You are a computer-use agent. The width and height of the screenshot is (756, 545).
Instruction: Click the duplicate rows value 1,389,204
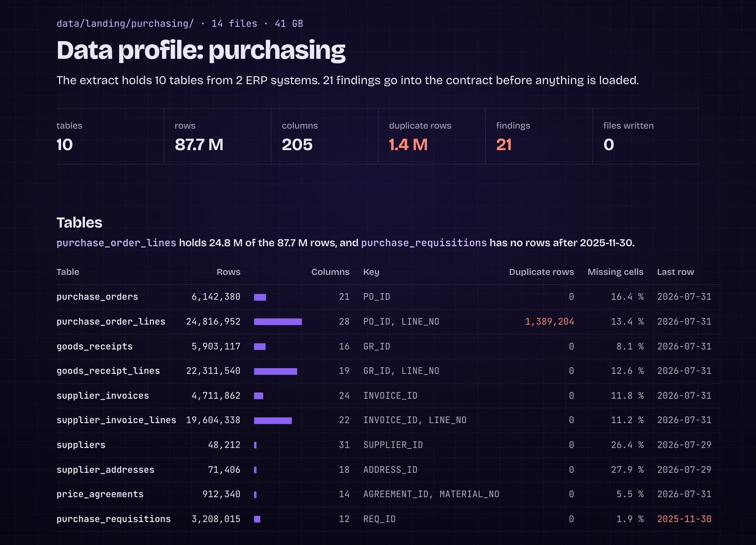[x=550, y=322]
